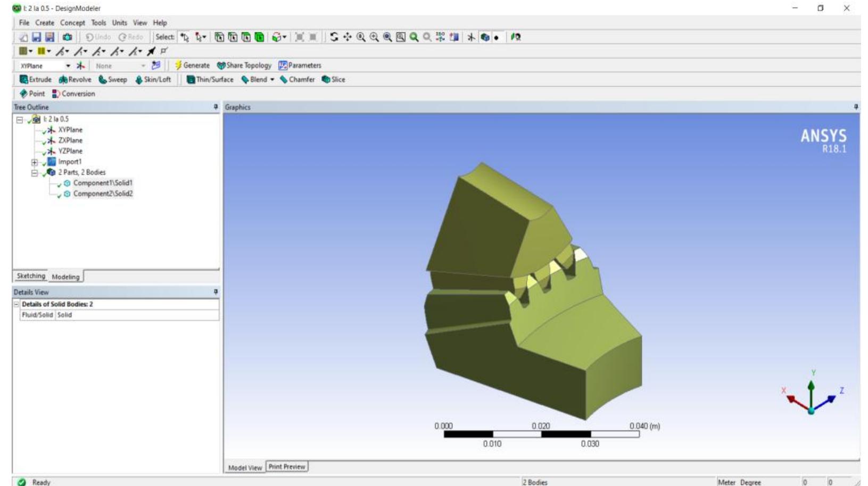Select the Revolve tool
868x486 pixels.
pyautogui.click(x=75, y=80)
